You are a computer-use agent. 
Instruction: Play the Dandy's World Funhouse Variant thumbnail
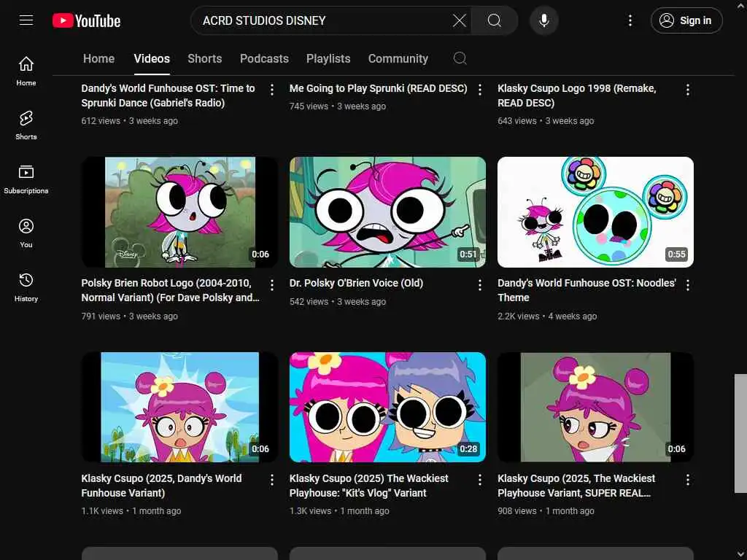[x=179, y=407]
